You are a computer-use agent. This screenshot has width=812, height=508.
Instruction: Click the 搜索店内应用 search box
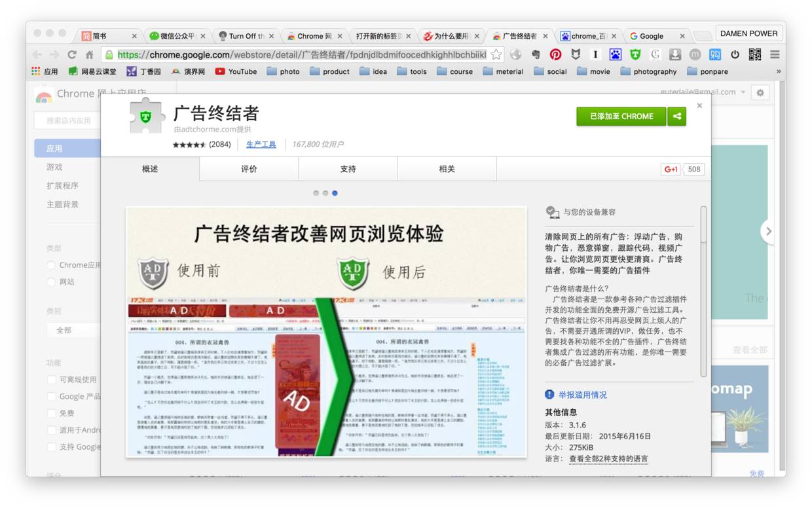click(x=67, y=120)
